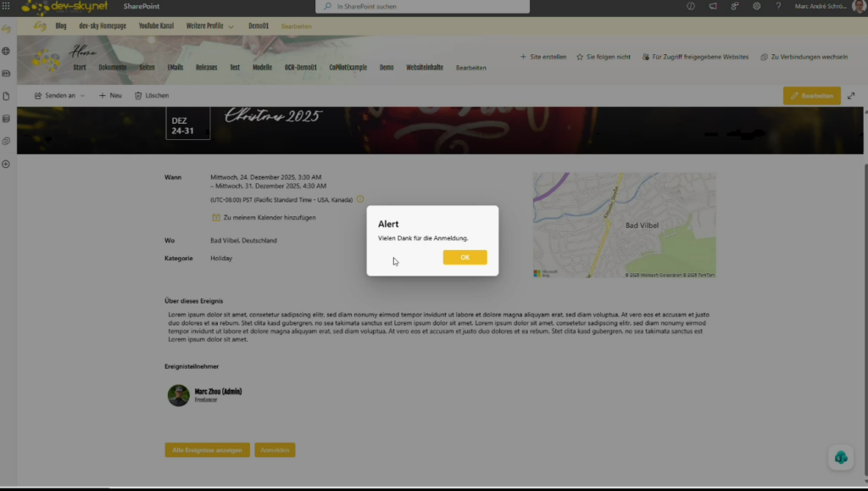Open the Blog hub navigation item
Image resolution: width=868 pixels, height=491 pixels.
(x=61, y=26)
